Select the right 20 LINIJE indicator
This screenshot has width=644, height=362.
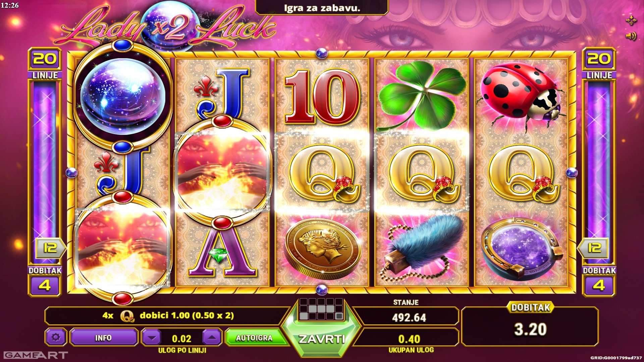click(x=599, y=64)
